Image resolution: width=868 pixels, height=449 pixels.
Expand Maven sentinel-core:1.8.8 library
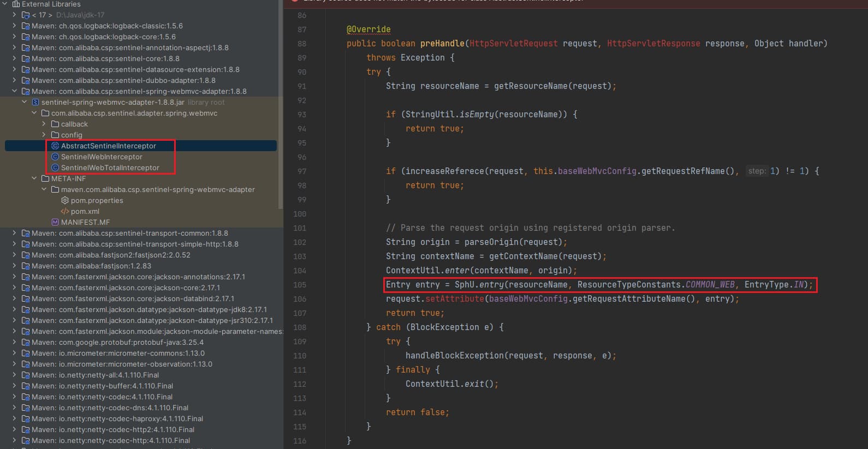point(15,58)
